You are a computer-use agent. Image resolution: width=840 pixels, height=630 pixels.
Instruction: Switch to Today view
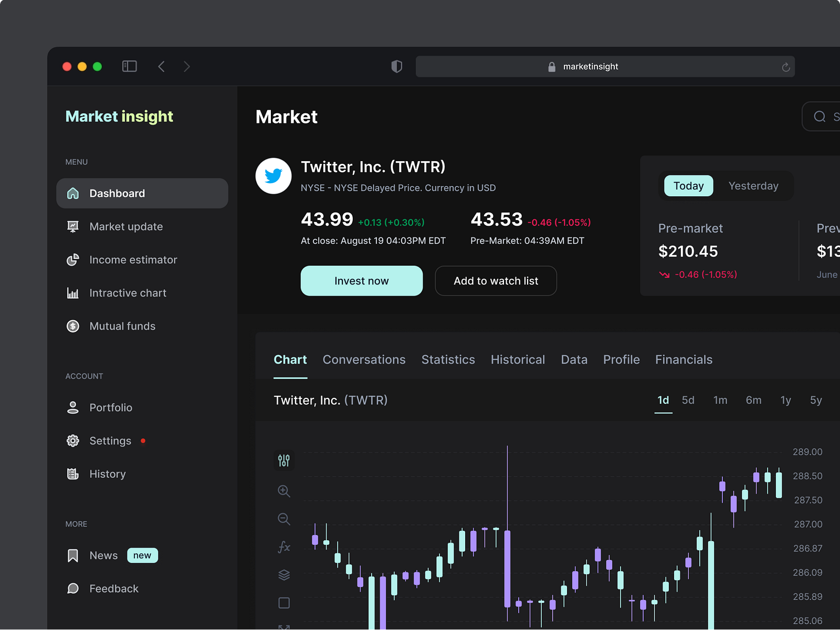point(688,186)
